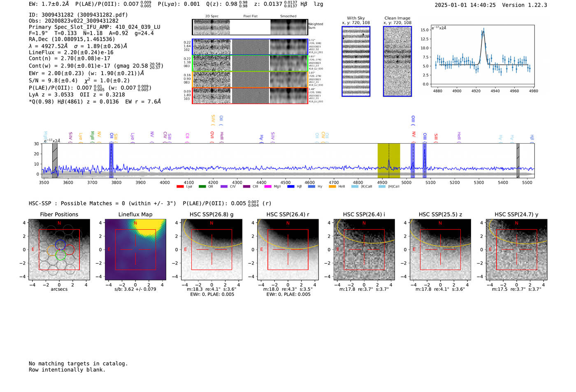Select the yellow highlighted emission line region

(x=389, y=160)
